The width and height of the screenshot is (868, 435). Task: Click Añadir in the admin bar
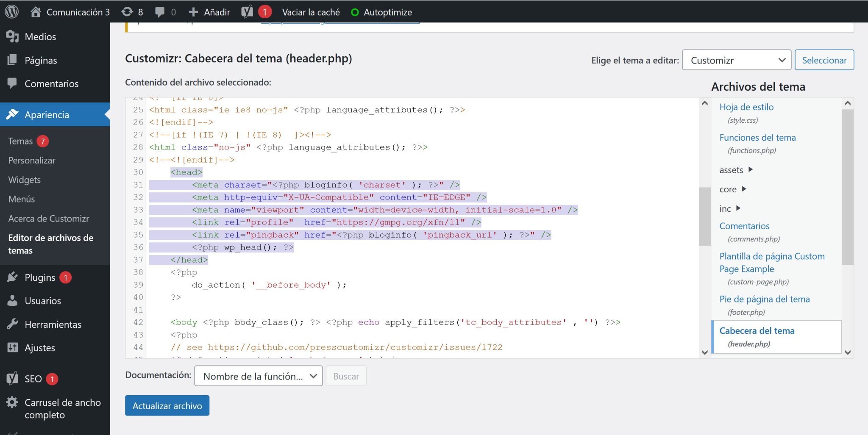click(217, 12)
